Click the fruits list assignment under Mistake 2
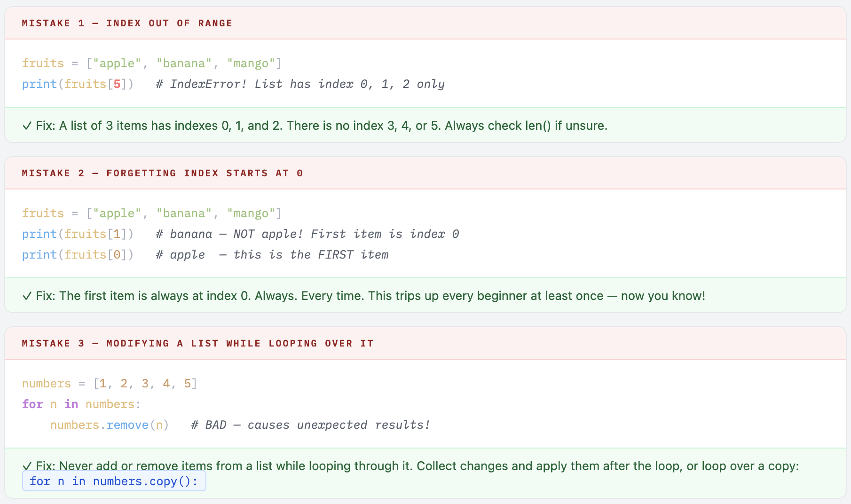This screenshot has height=504, width=851. (151, 213)
